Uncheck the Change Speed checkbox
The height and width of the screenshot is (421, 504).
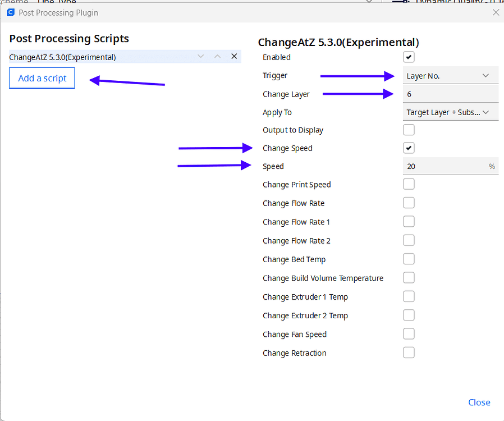[x=409, y=148]
